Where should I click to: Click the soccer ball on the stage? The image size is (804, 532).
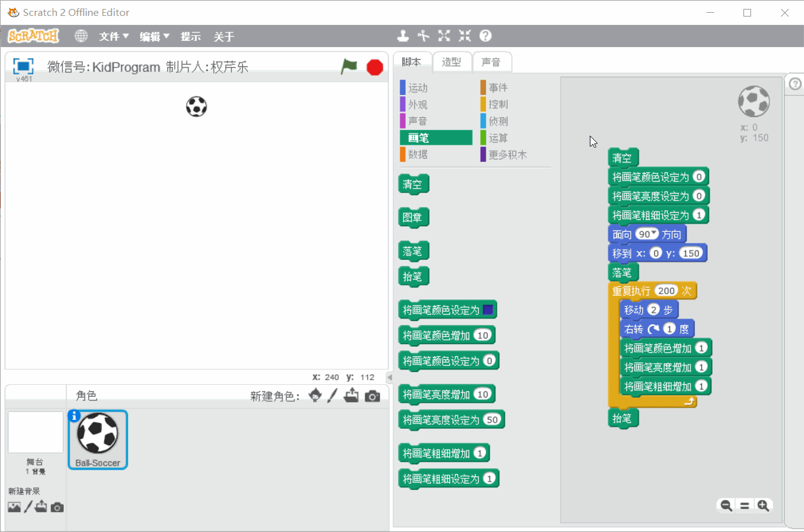(196, 106)
